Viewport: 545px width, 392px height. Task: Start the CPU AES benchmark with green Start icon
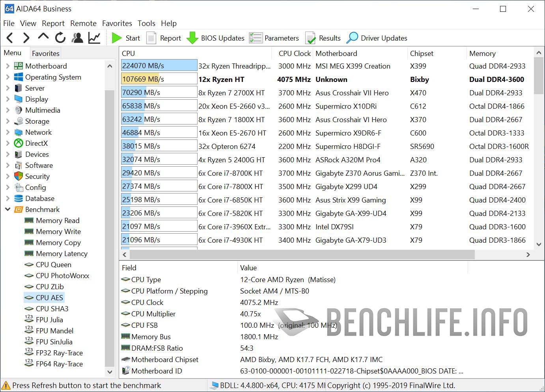117,38
